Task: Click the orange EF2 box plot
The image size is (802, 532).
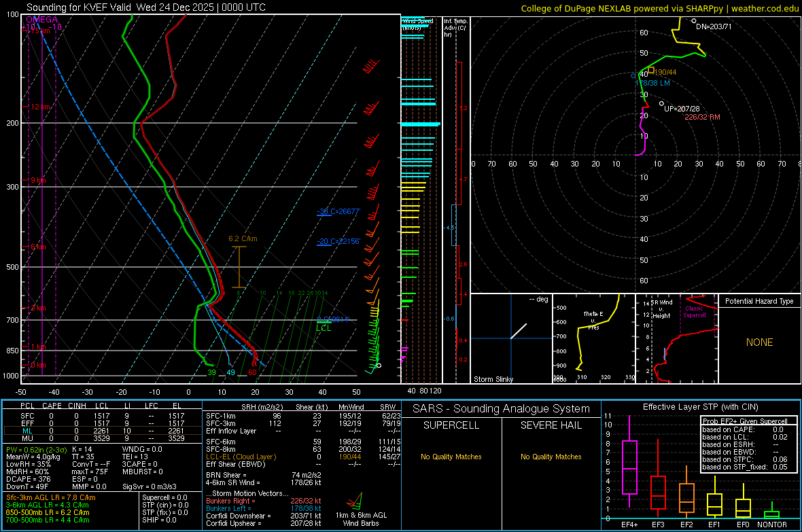Action: point(686,498)
